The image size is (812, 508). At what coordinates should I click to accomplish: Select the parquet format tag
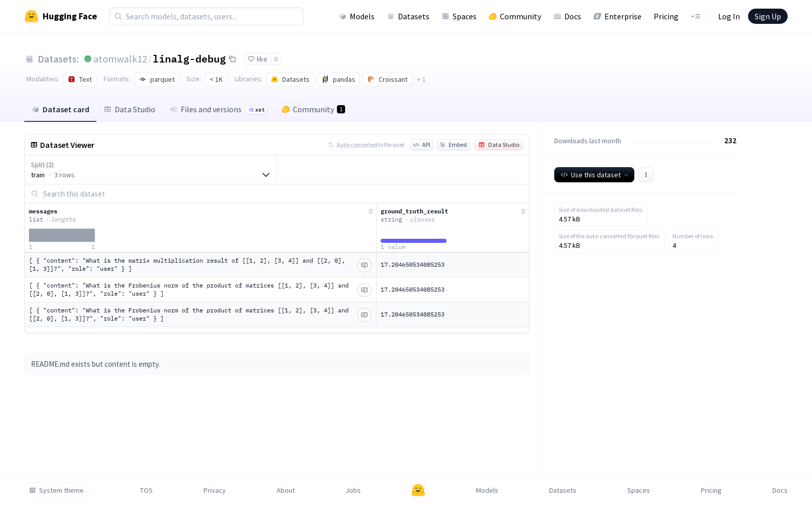click(157, 79)
